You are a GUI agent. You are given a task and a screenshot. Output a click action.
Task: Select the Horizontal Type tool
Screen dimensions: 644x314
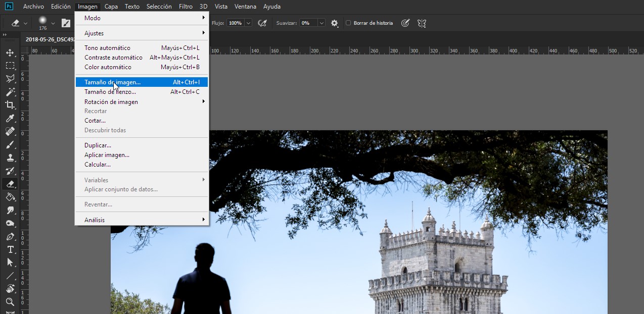[10, 249]
